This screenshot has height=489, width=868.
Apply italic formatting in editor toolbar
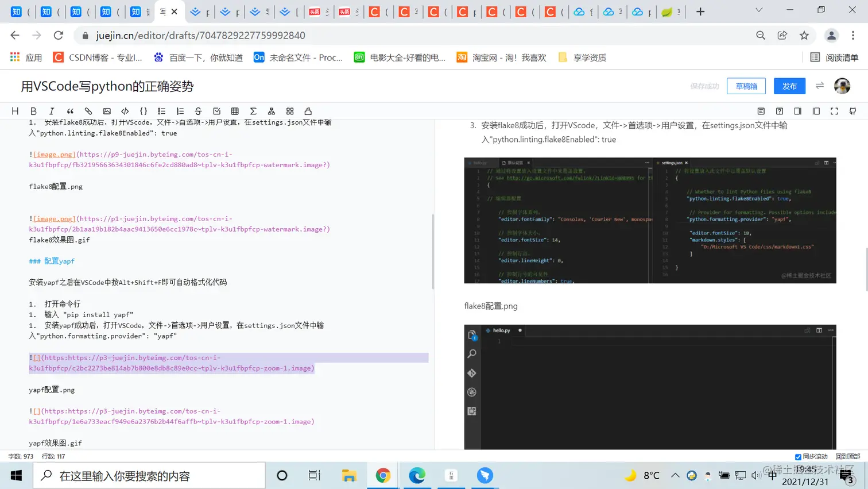[x=52, y=111]
